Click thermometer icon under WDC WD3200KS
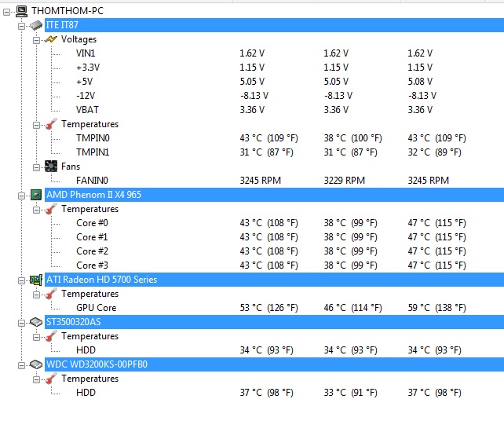The width and height of the screenshot is (504, 421). point(51,379)
